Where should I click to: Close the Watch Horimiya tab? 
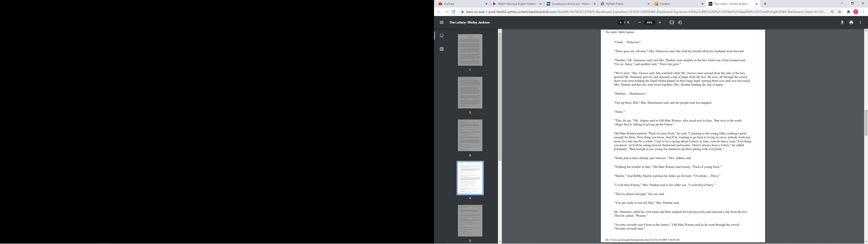click(540, 4)
